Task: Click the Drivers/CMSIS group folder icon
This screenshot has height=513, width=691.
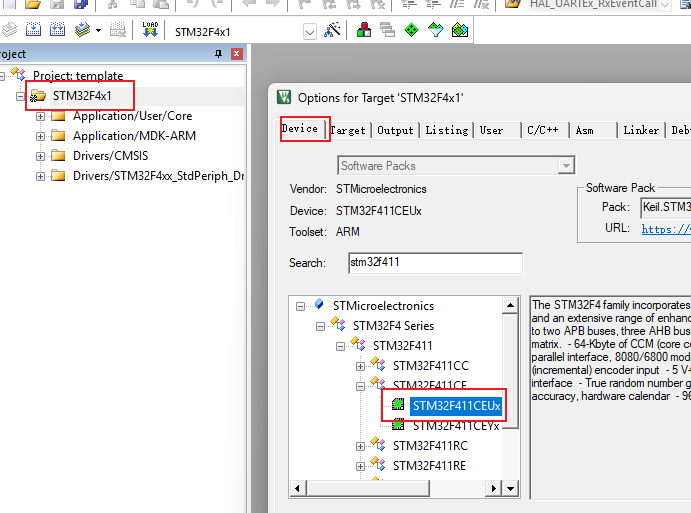Action: point(58,156)
